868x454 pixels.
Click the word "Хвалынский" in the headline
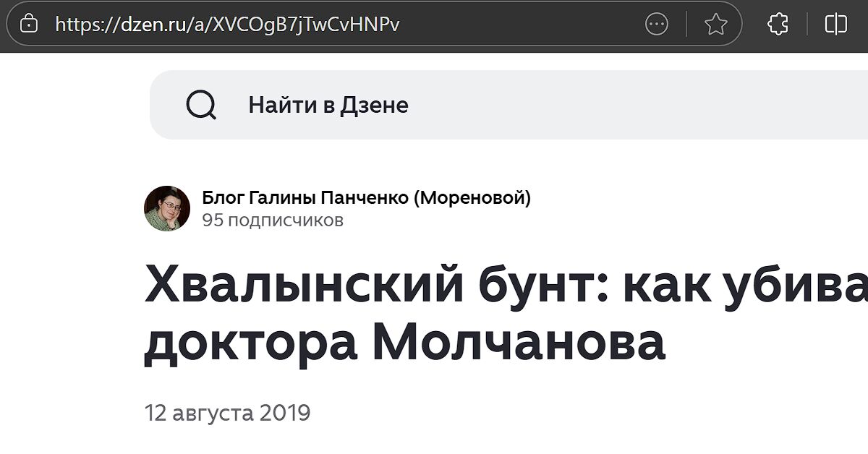304,286
